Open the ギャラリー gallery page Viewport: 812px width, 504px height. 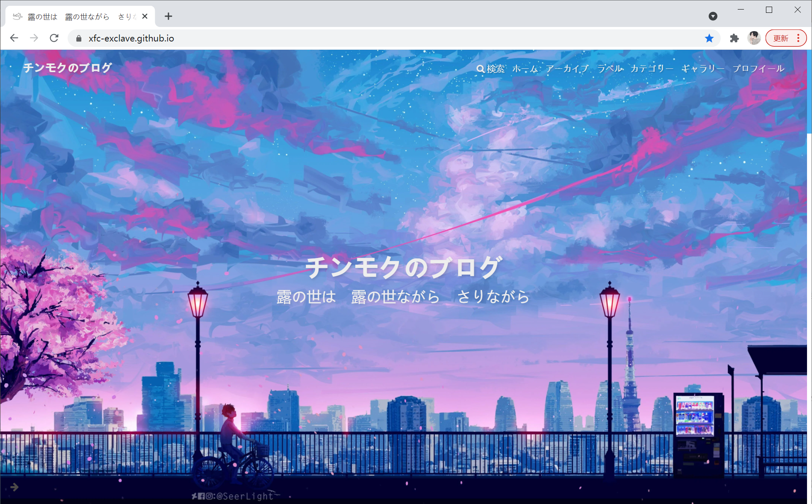703,68
